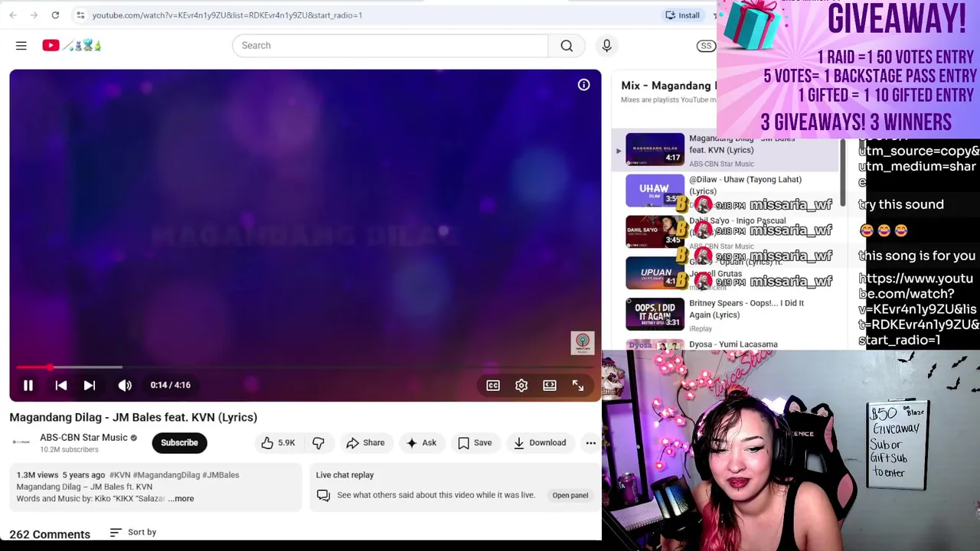Open the video info card icon
Screen dimensions: 980x551
coord(583,85)
